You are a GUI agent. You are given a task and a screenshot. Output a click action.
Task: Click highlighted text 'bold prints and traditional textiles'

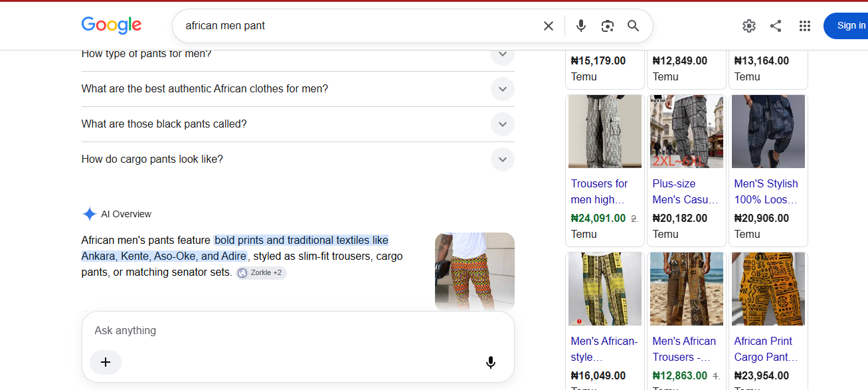pos(292,240)
